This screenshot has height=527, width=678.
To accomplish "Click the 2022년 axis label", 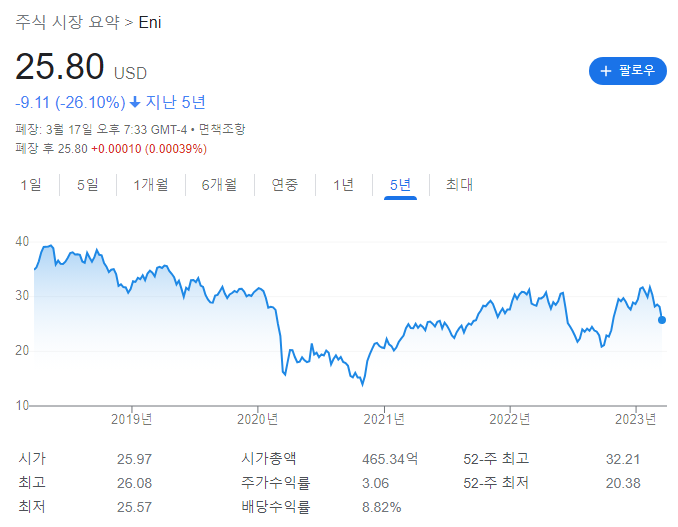I will coord(509,419).
